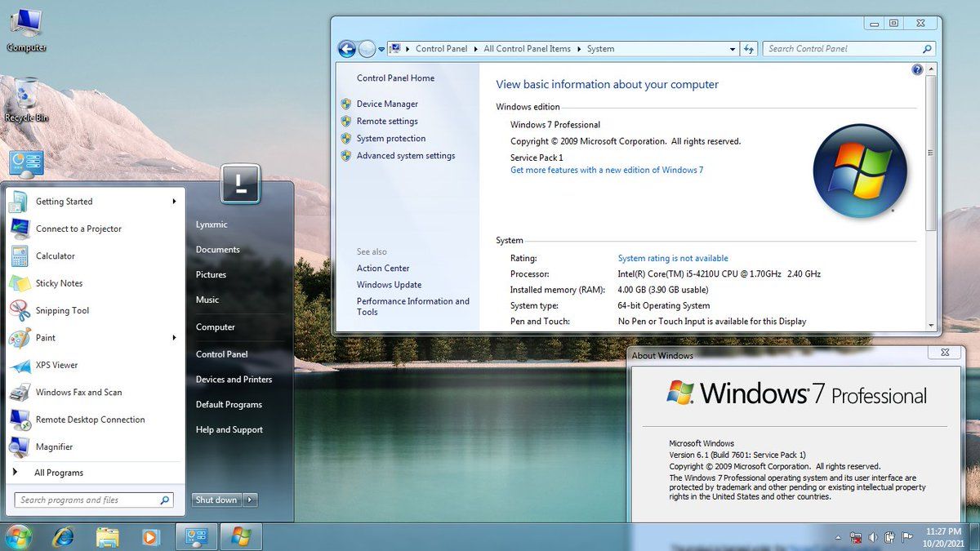Open Device Manager link
Viewport: 980px width, 551px height.
point(387,104)
